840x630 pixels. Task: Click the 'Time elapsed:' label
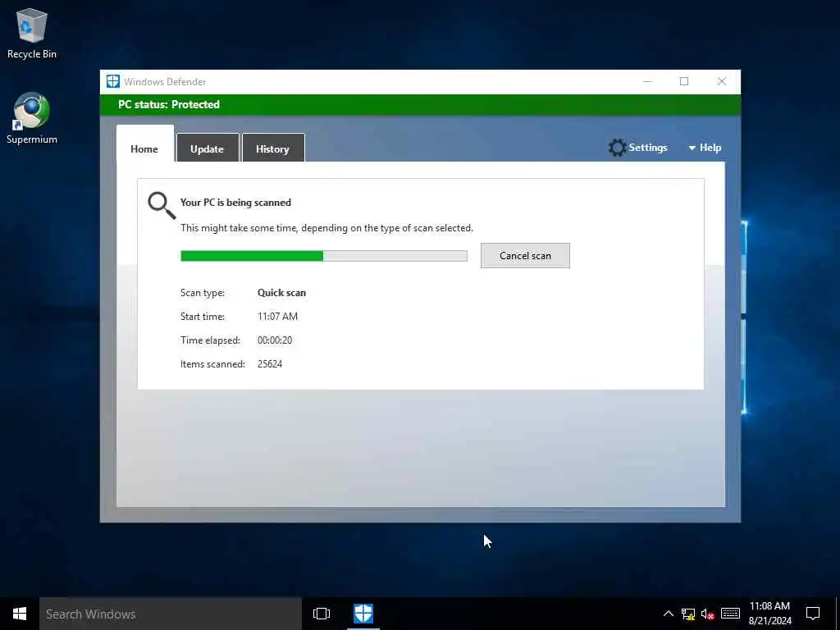[210, 340]
